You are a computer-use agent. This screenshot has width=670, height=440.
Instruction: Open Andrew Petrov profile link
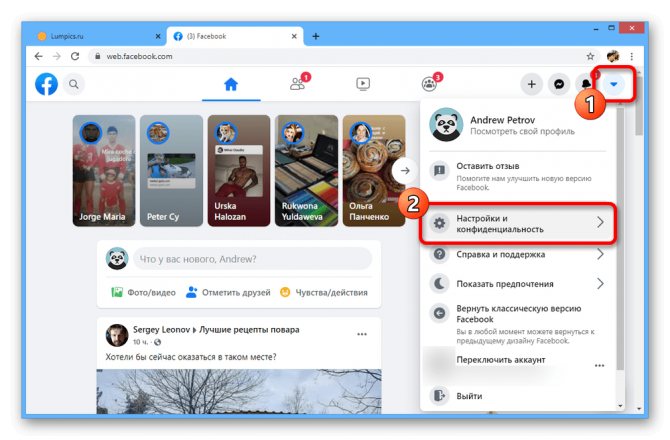(x=517, y=125)
